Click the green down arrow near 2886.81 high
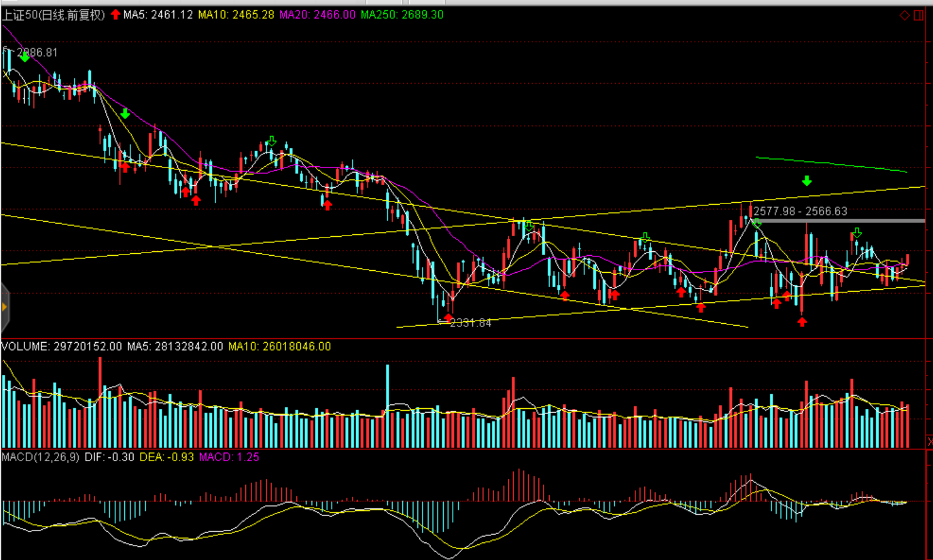Viewport: 933px width, 560px height. pyautogui.click(x=25, y=57)
